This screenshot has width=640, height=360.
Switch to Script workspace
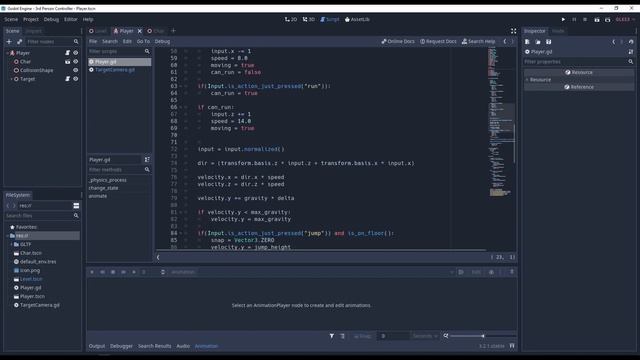330,19
